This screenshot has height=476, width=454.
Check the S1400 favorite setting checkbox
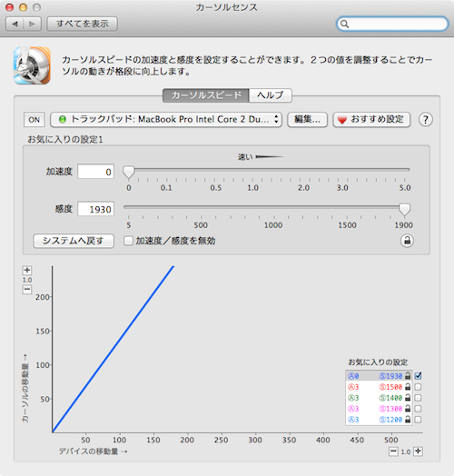(418, 398)
